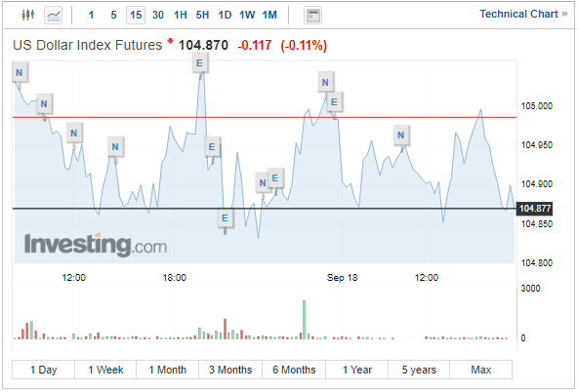Switch to candlestick chart icon
Image resolution: width=578 pixels, height=392 pixels.
pos(28,15)
